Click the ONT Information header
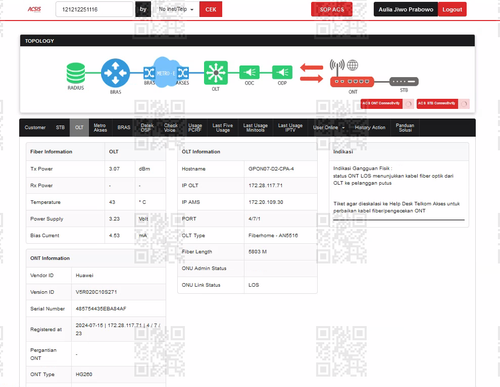The image size is (500, 387). (50, 258)
